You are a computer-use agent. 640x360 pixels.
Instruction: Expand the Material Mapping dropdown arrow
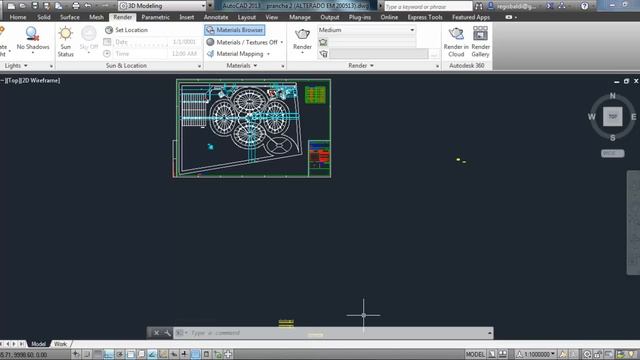[x=268, y=54]
